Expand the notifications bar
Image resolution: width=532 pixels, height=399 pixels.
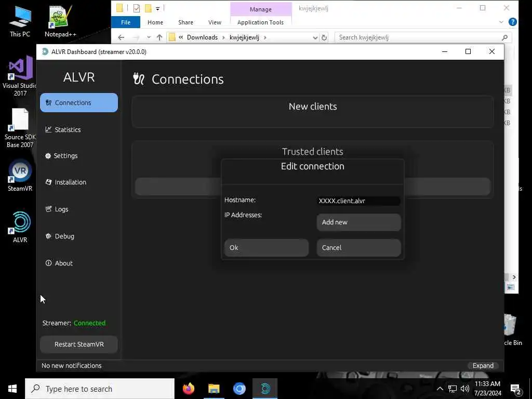483,365
